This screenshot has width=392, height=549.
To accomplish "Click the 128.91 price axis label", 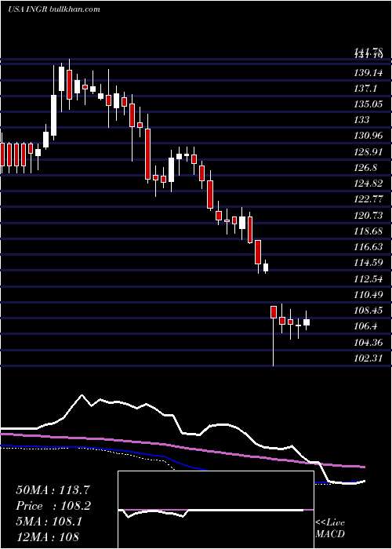I will click(x=370, y=152).
